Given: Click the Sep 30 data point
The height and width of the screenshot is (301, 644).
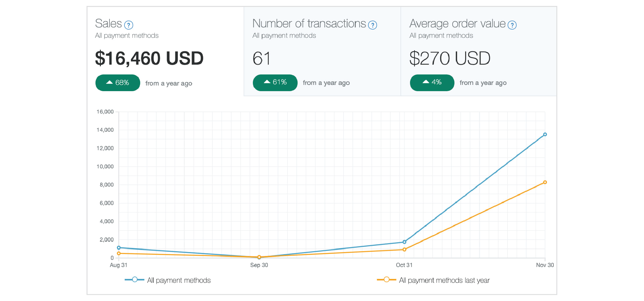Looking at the screenshot, I should 259,257.
